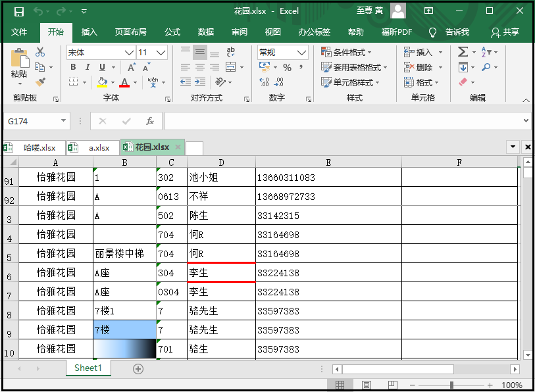The image size is (535, 392).
Task: Click the Format Painter brush icon
Action: pyautogui.click(x=40, y=82)
